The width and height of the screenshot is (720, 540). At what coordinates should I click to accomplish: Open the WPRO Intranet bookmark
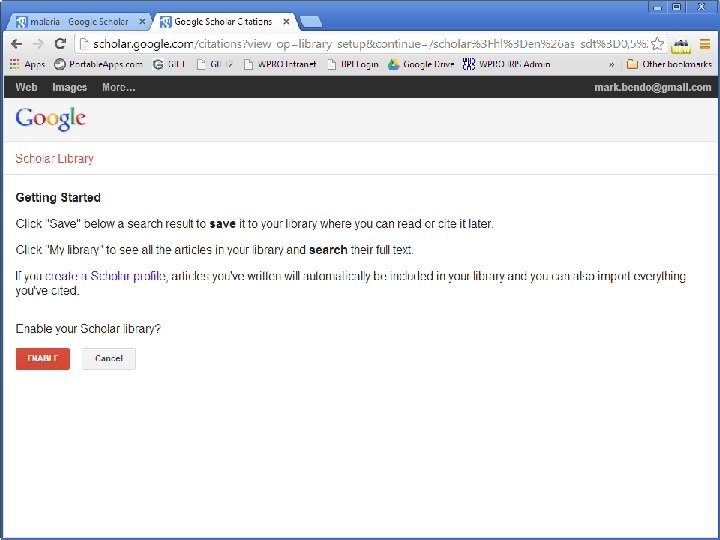coord(280,64)
